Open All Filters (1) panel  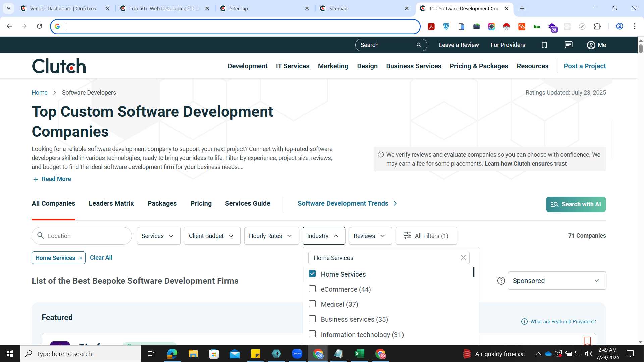coord(426,236)
